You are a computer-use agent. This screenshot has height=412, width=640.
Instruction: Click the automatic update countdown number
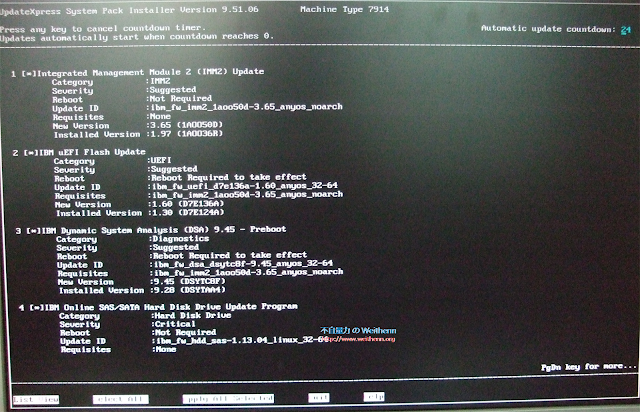(626, 30)
